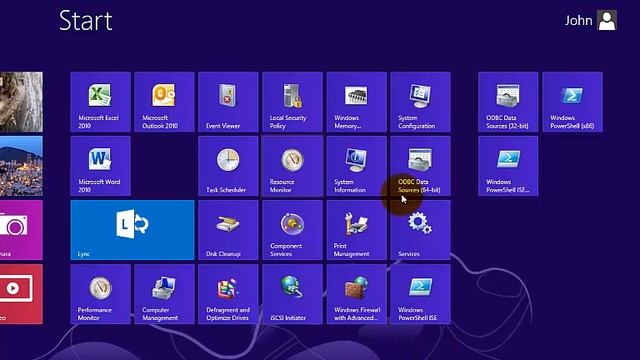The image size is (640, 360).
Task: Launch Microsoft Outlook 2010 tile
Action: point(164,102)
